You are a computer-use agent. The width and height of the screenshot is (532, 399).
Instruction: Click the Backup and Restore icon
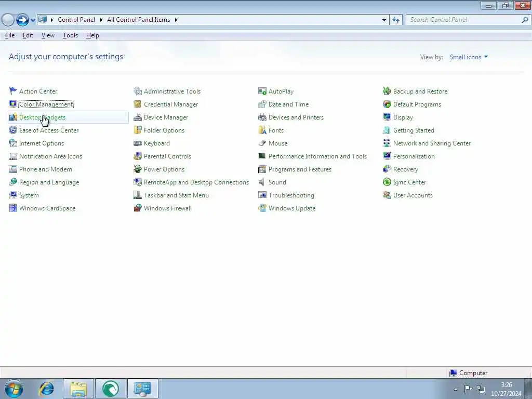tap(387, 91)
